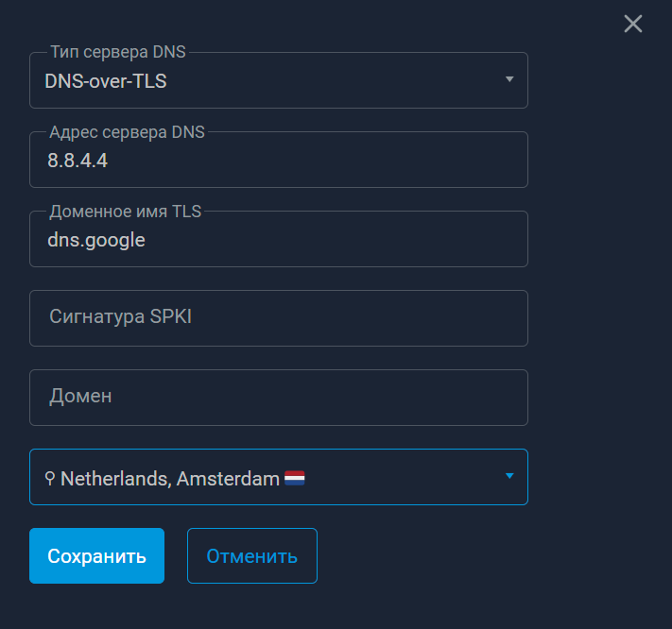The width and height of the screenshot is (672, 629).
Task: Click the location pin icon
Action: [50, 478]
